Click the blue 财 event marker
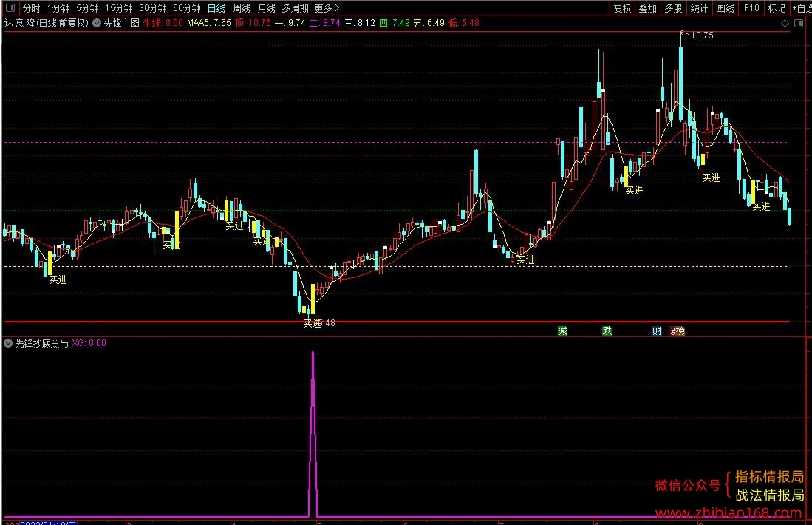Image resolution: width=812 pixels, height=525 pixels. (657, 331)
